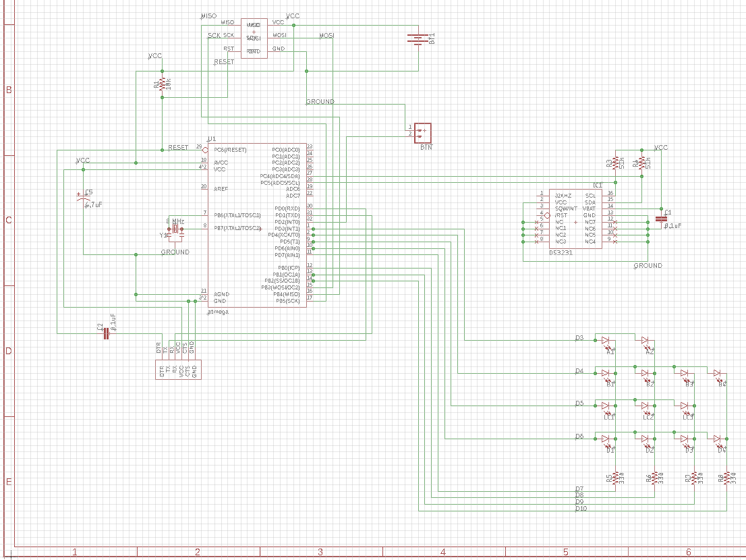Click the U1 atmega chip body
Viewport: 746px width, 560px height.
(257, 225)
